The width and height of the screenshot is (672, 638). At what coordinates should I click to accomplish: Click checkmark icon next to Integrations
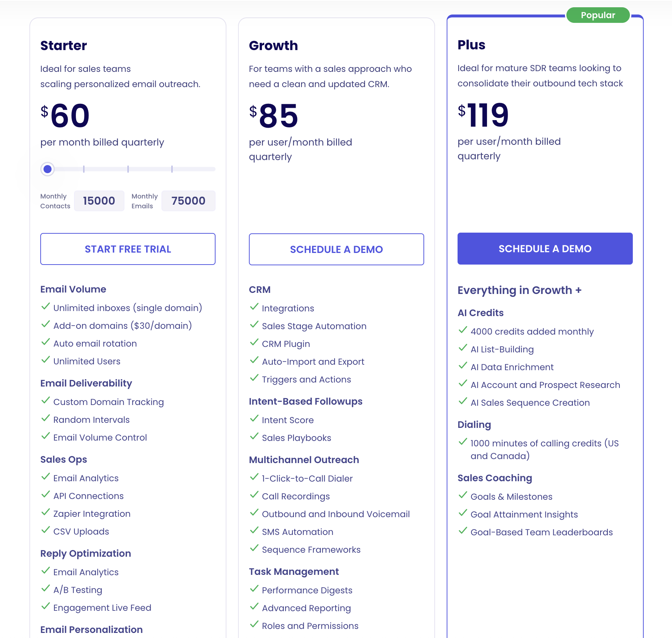(254, 307)
